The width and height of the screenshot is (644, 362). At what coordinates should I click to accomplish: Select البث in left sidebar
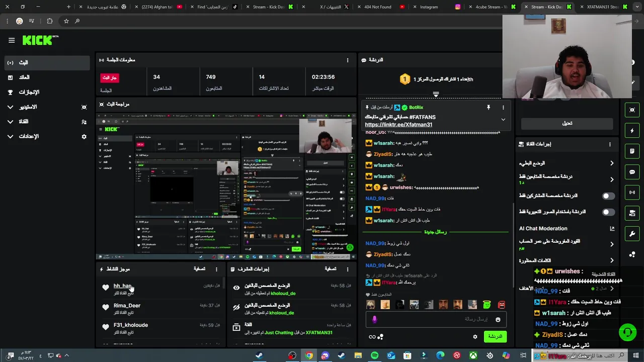pos(46,63)
